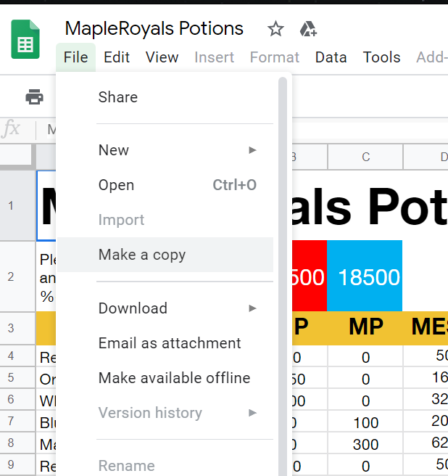Click the fx formula bar icon
The width and height of the screenshot is (448, 476).
12,130
